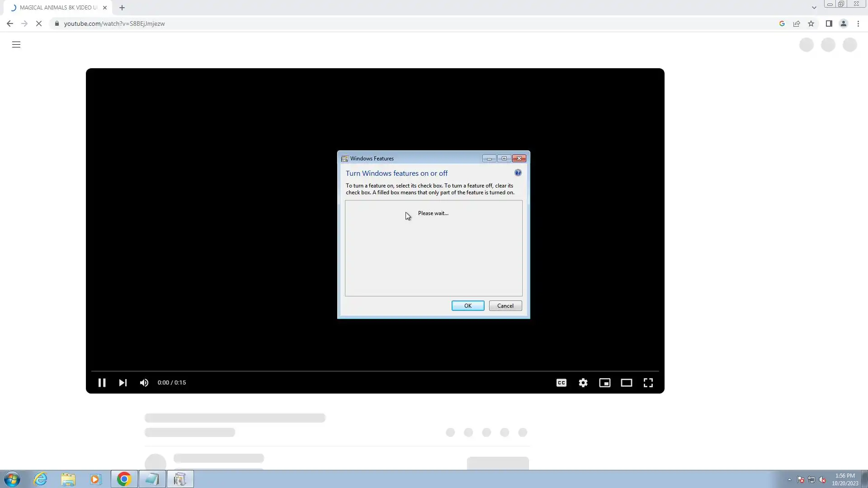Open video settings gear

[583, 383]
